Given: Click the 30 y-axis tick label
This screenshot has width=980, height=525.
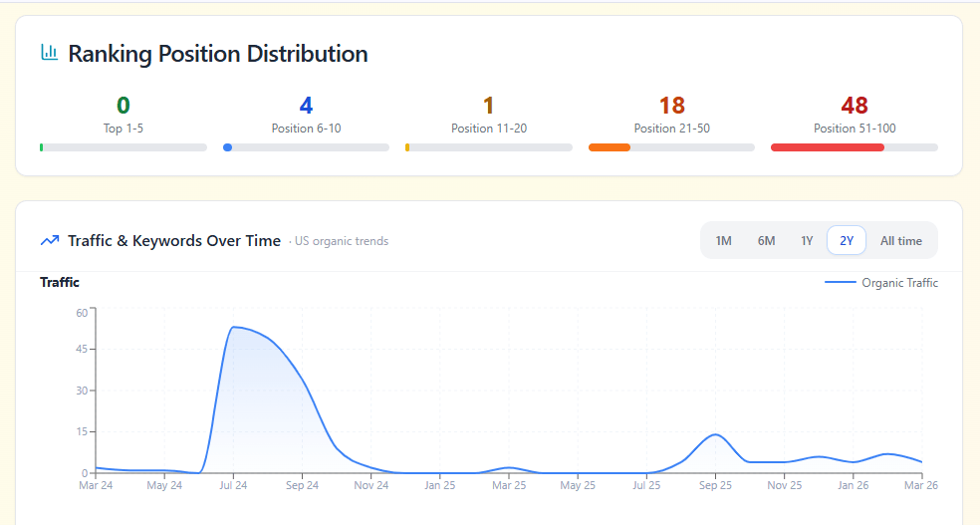Looking at the screenshot, I should point(82,391).
